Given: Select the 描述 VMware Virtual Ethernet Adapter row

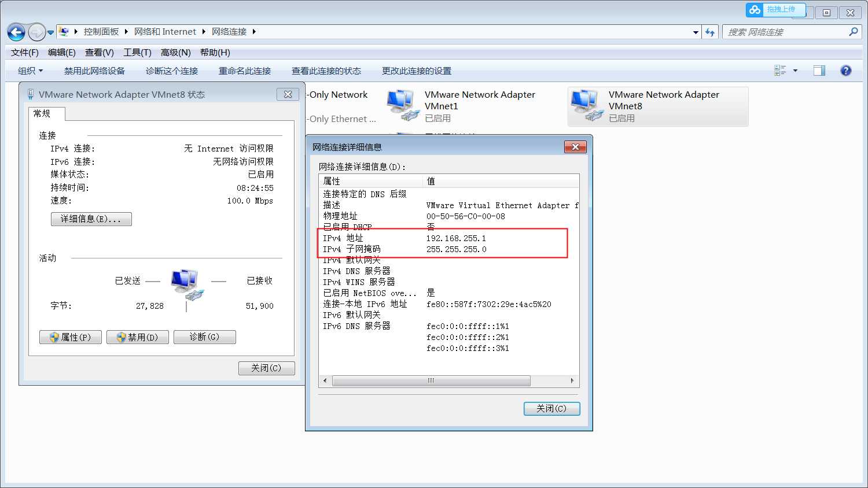Looking at the screenshot, I should coord(449,205).
